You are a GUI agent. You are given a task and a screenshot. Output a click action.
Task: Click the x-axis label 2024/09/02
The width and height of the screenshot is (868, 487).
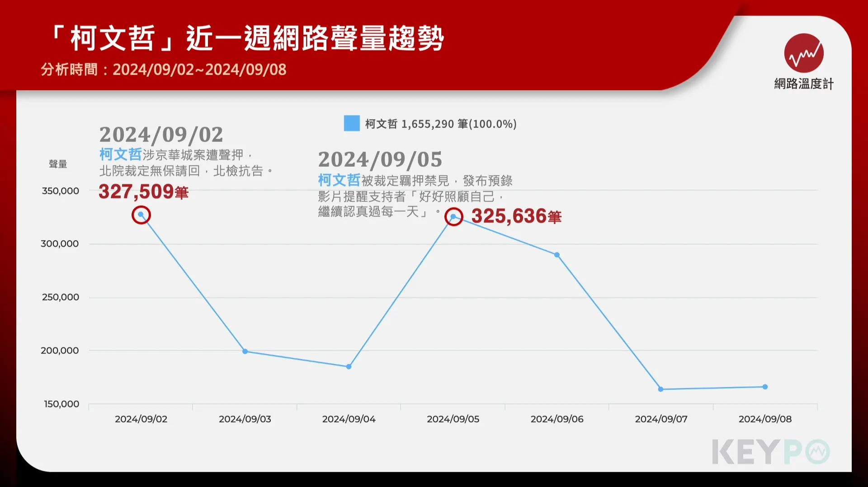(x=141, y=419)
